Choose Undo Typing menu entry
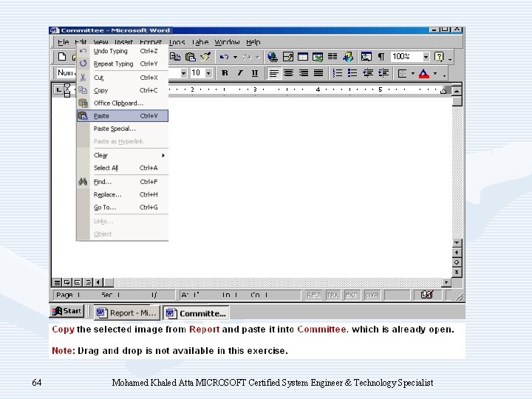Screen dimensions: 532x399 click(x=122, y=51)
